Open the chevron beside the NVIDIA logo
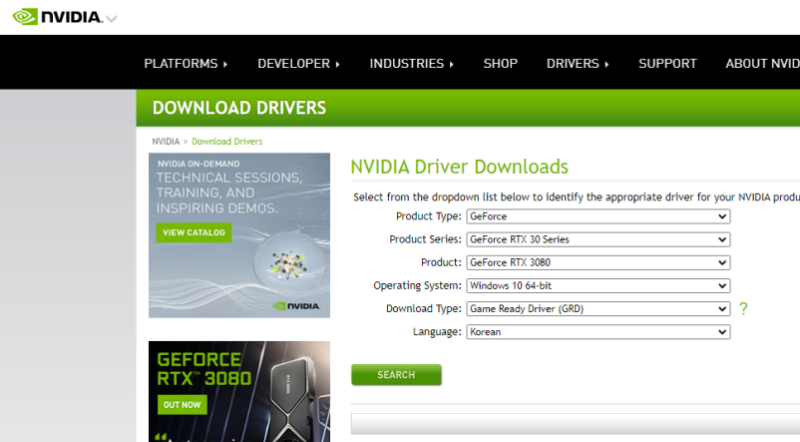The image size is (800, 442). coord(112,19)
